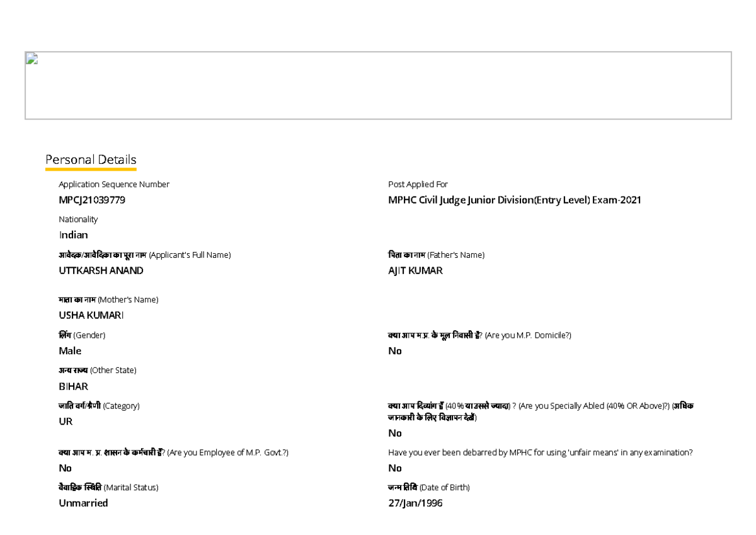Click the broken image icon in banner
Screen dimensions: 756x535
point(31,59)
